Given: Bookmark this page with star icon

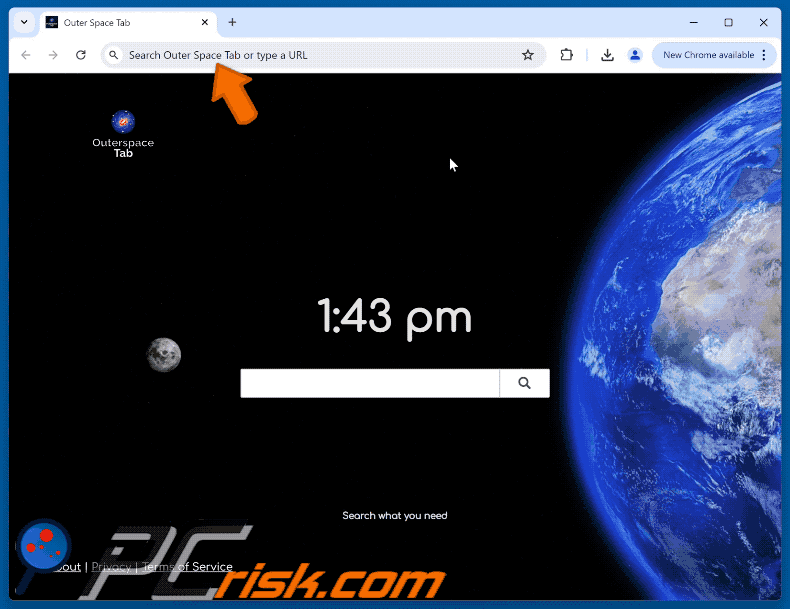Looking at the screenshot, I should click(x=528, y=55).
